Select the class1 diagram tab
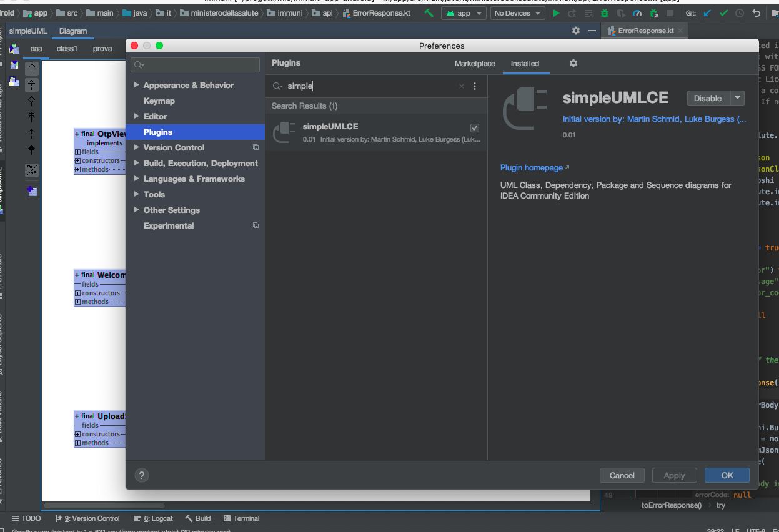Image resolution: width=779 pixels, height=532 pixels. tap(67, 48)
